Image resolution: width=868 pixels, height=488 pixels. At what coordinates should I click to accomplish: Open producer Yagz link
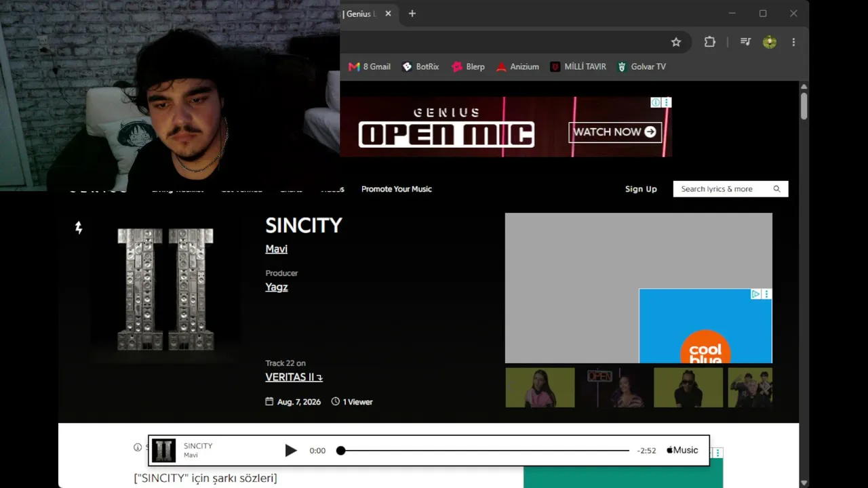click(x=277, y=287)
